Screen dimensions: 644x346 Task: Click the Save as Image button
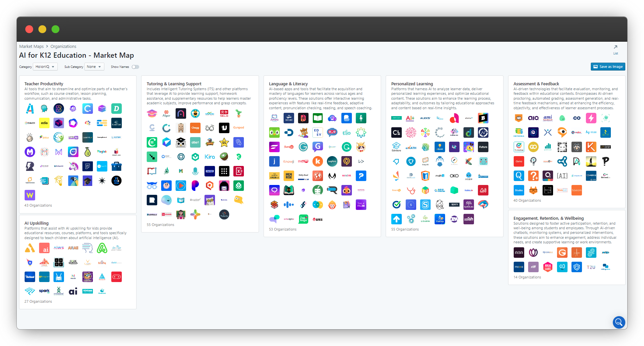pyautogui.click(x=608, y=67)
